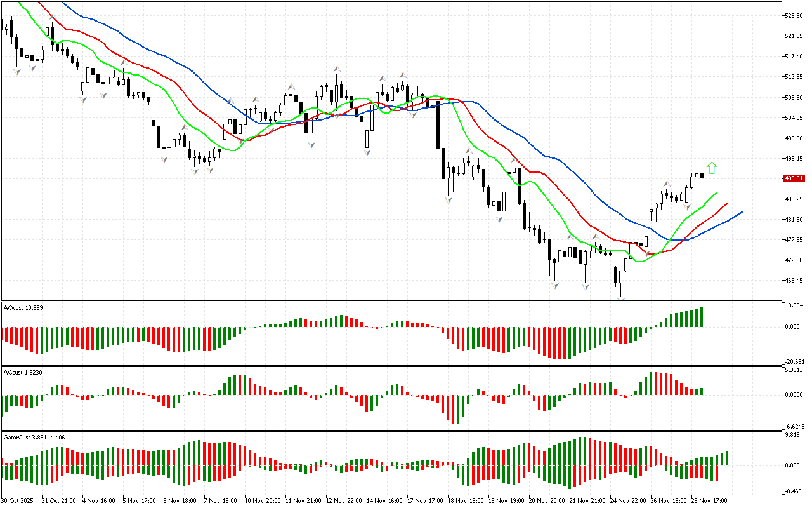Select the first down fractal at chart's left edge
Viewport: 812px width, 508px height.
point(17,72)
